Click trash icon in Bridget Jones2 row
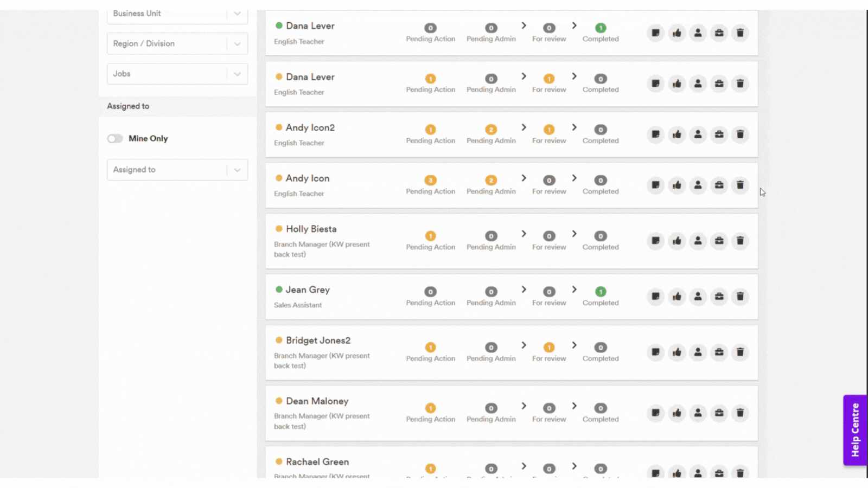868x488 pixels. pyautogui.click(x=740, y=352)
